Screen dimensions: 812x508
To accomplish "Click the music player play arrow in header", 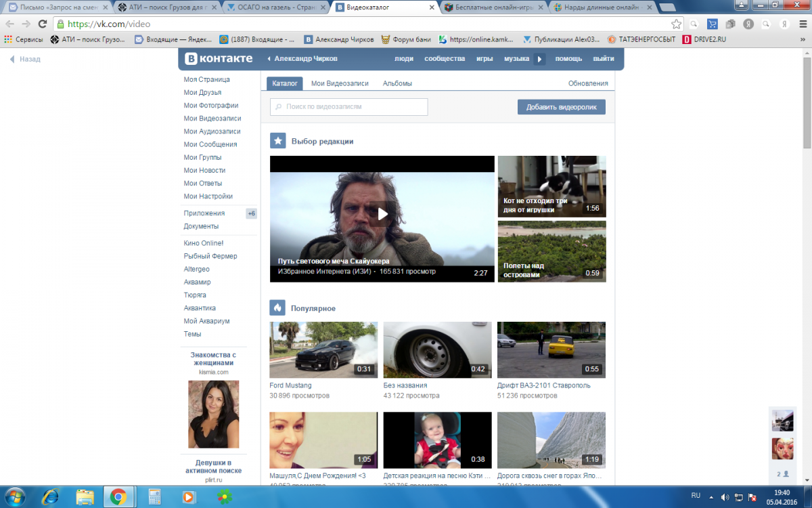I will pyautogui.click(x=539, y=59).
